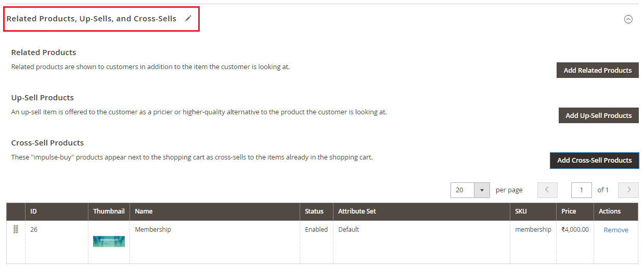
Task: Click the Related Products, Up-Sells, and Cross-Sells title
Action: pos(92,19)
